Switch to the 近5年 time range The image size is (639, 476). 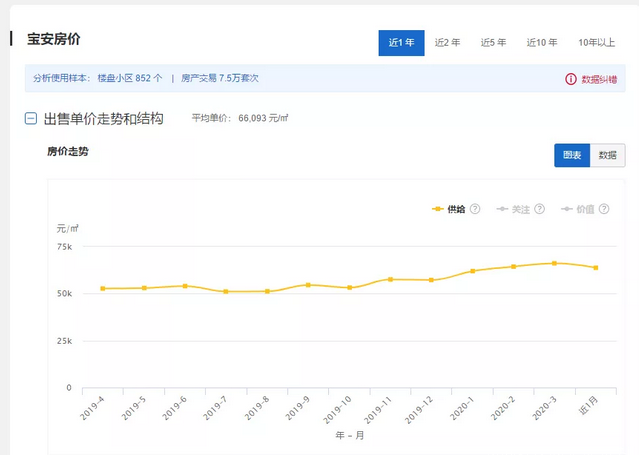click(493, 43)
